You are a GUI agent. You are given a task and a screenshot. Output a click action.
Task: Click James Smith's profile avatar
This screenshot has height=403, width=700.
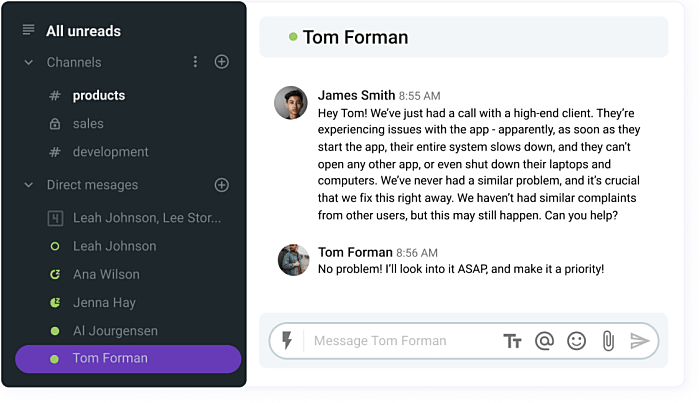[x=291, y=102]
